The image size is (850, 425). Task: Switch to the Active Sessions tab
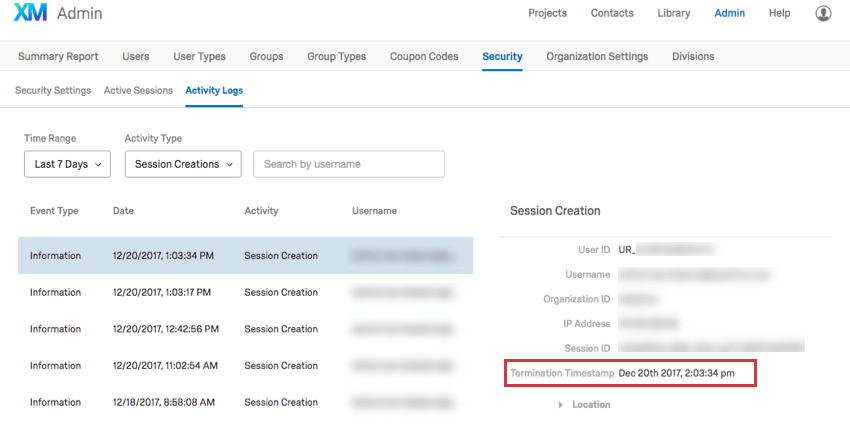(138, 90)
